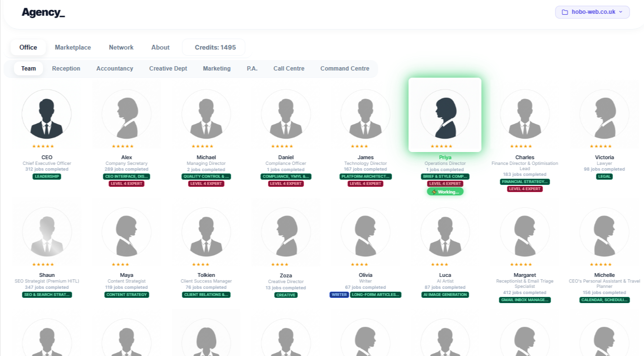Open Luca the AI Artist profile picture

pyautogui.click(x=445, y=233)
